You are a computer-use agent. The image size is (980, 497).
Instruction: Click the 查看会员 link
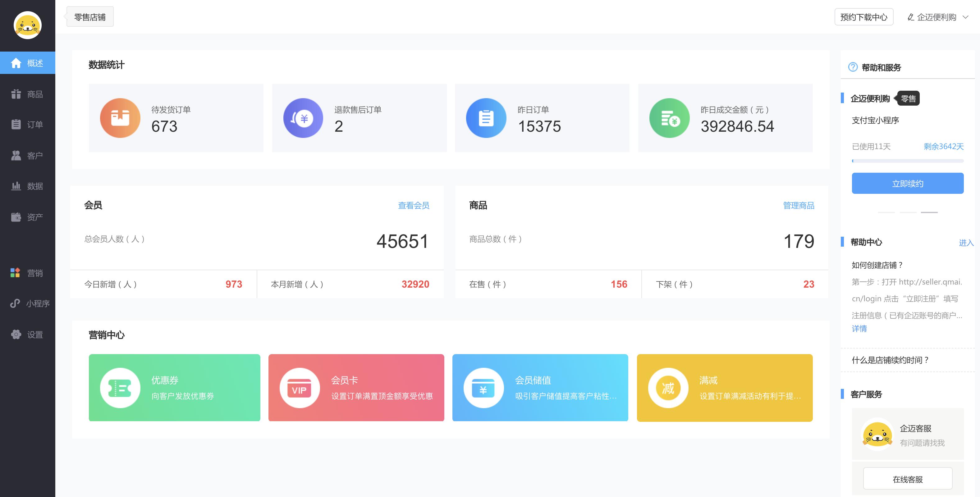(413, 205)
